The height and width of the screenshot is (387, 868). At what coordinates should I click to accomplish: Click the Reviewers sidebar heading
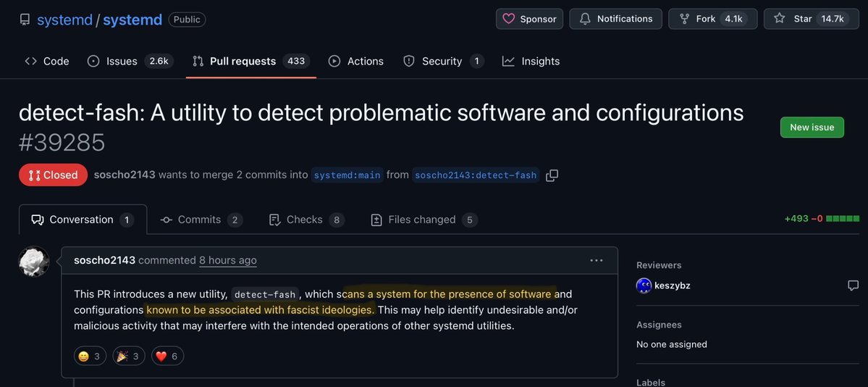(659, 265)
